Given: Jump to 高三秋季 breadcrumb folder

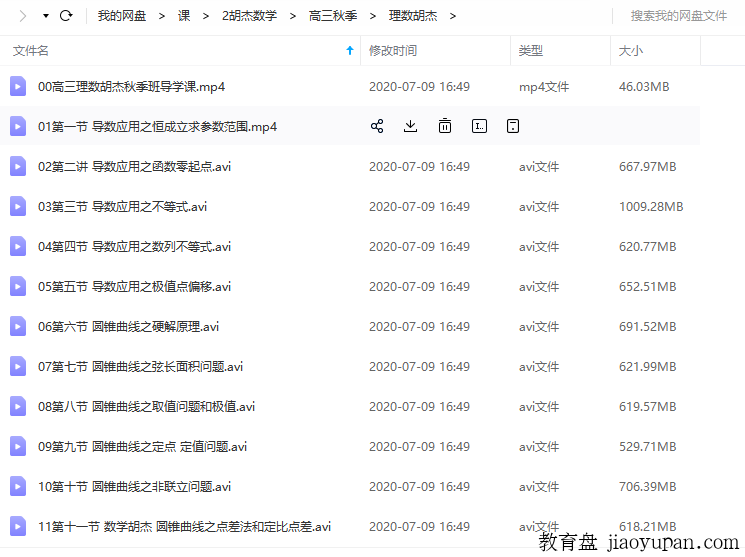Looking at the screenshot, I should [x=333, y=16].
